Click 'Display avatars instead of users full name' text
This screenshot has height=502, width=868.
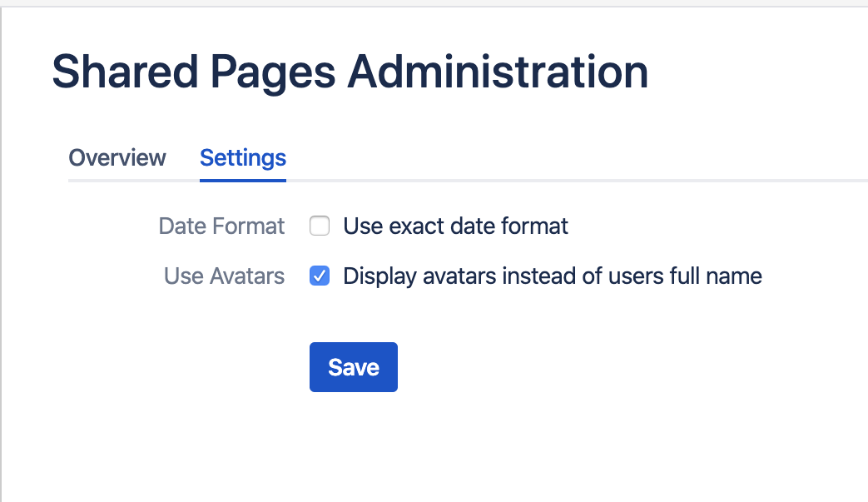point(553,276)
